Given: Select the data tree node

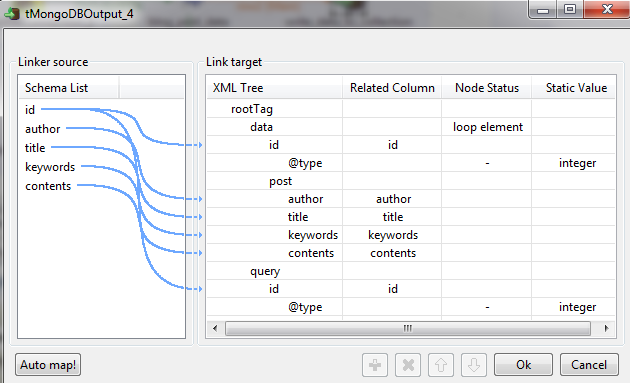Looking at the screenshot, I should [x=261, y=127].
